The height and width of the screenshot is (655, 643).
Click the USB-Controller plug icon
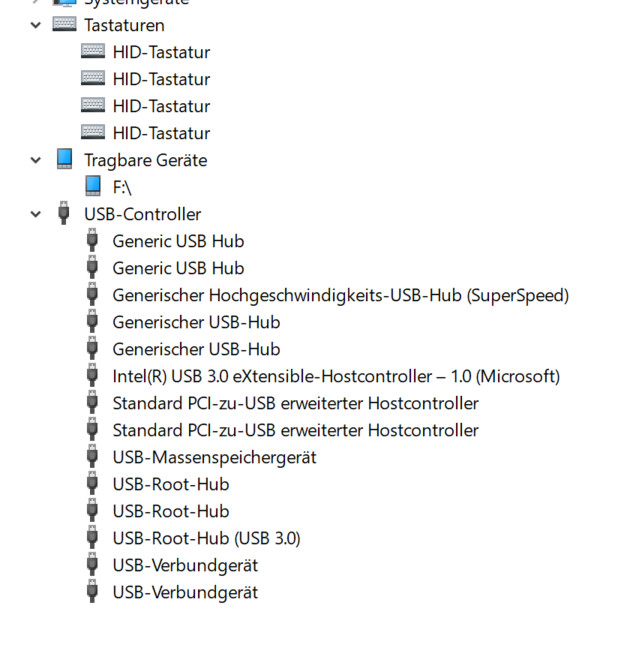[65, 214]
